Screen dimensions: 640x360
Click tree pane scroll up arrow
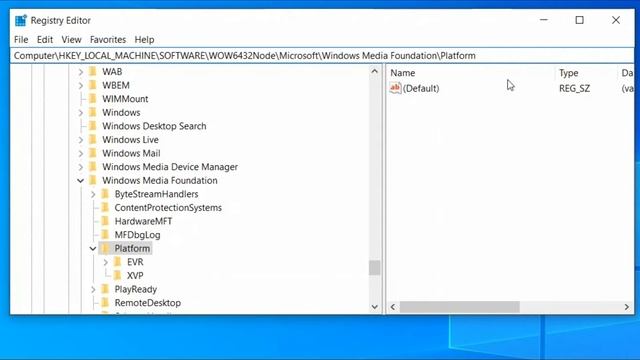pos(375,71)
